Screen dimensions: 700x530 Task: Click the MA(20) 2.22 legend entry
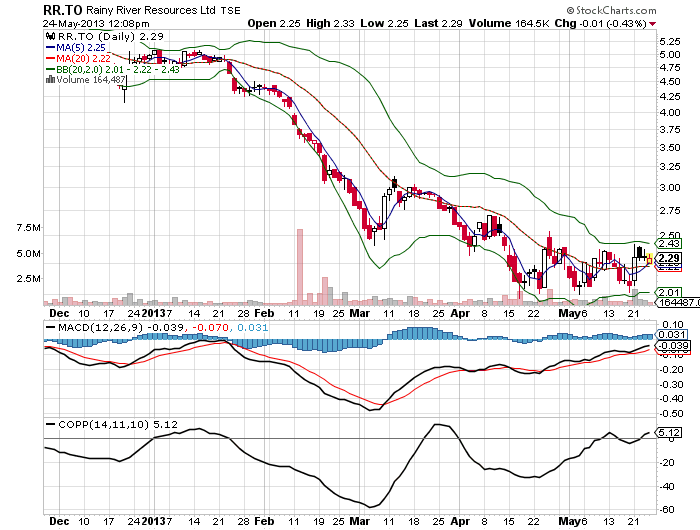78,58
